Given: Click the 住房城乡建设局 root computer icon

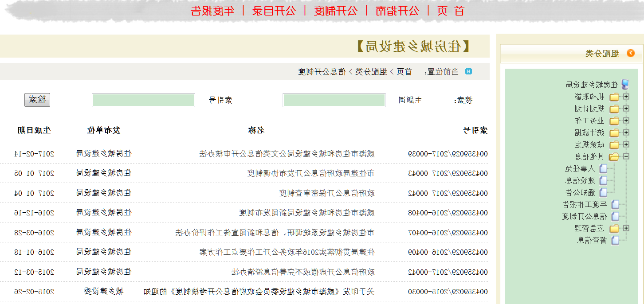Looking at the screenshot, I should [625, 84].
